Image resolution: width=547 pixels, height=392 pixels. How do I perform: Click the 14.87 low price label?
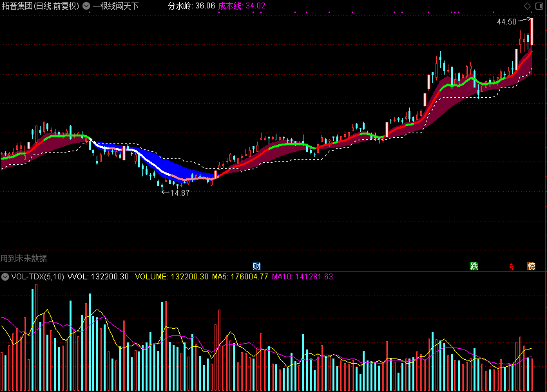(180, 192)
